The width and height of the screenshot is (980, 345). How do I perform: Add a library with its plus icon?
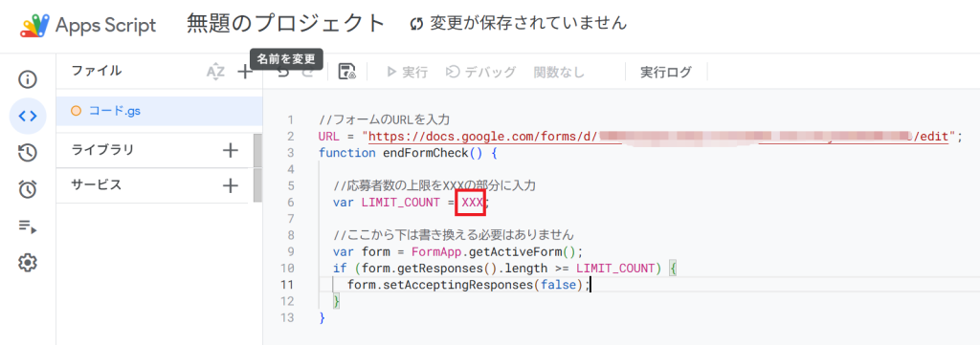[x=231, y=150]
